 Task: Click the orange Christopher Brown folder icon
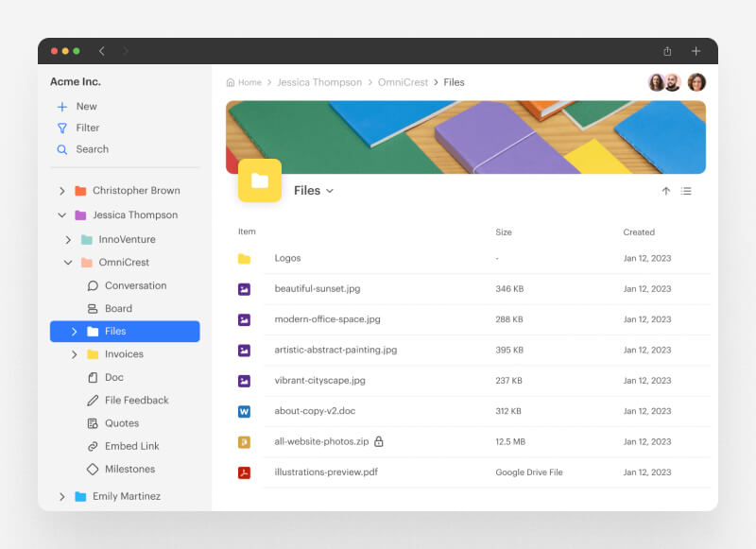point(80,191)
